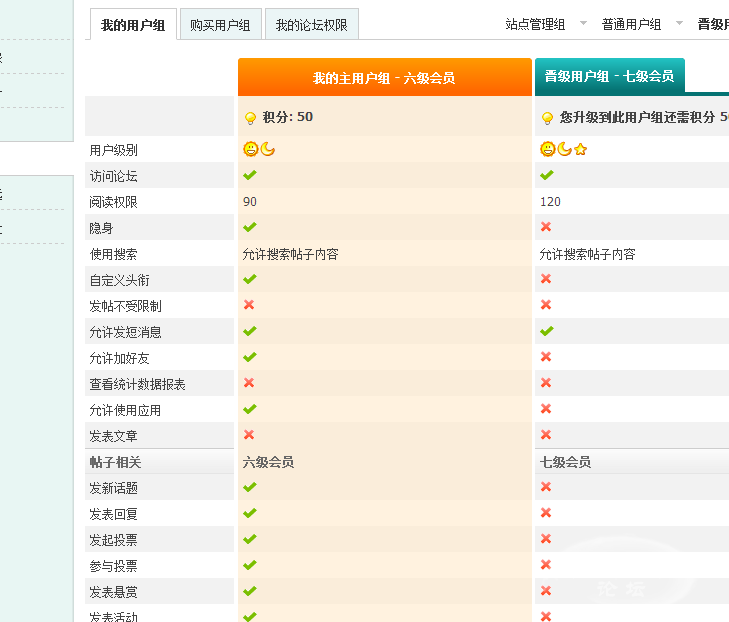Viewport: 729px width, 622px height.
Task: Click 六级会员 in the 帖子相关 row
Action: (x=268, y=462)
